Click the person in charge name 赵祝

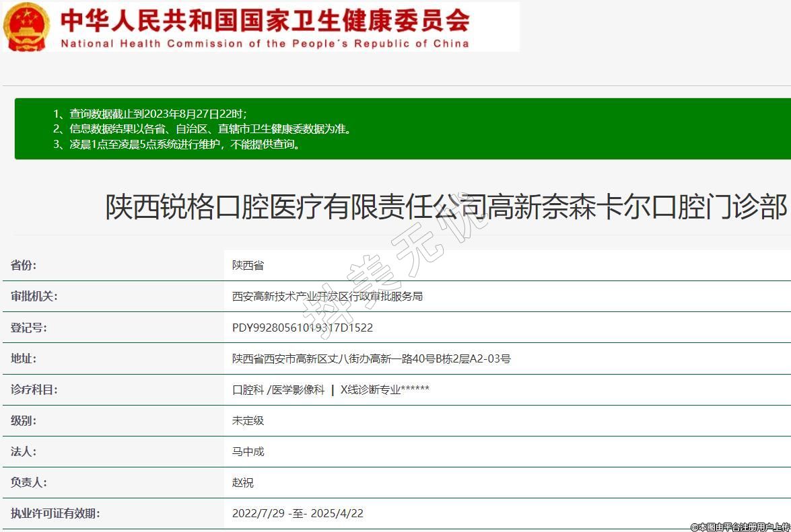(x=242, y=482)
